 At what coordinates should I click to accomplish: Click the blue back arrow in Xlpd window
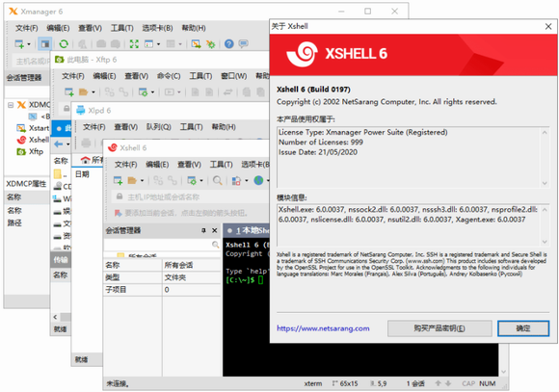point(59,144)
